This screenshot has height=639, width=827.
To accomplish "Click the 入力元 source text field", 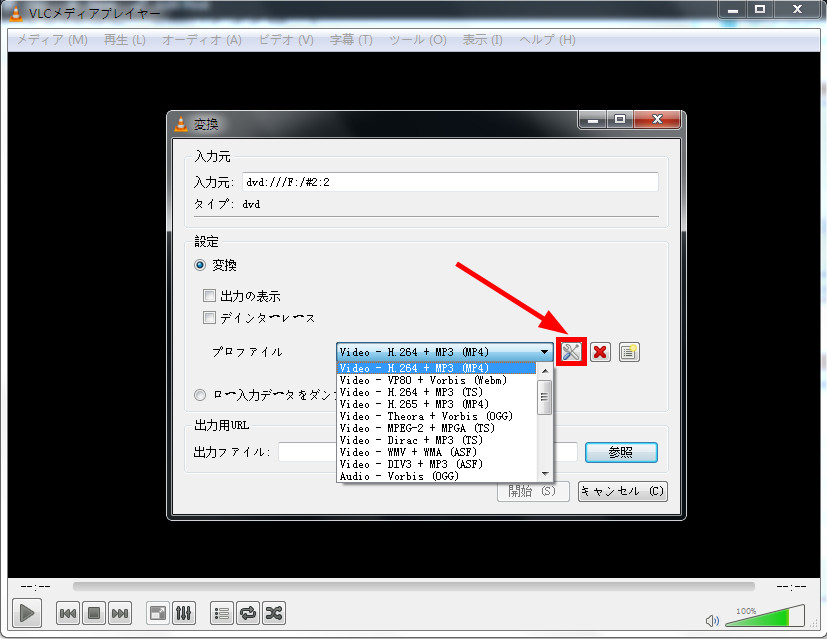I will 450,182.
